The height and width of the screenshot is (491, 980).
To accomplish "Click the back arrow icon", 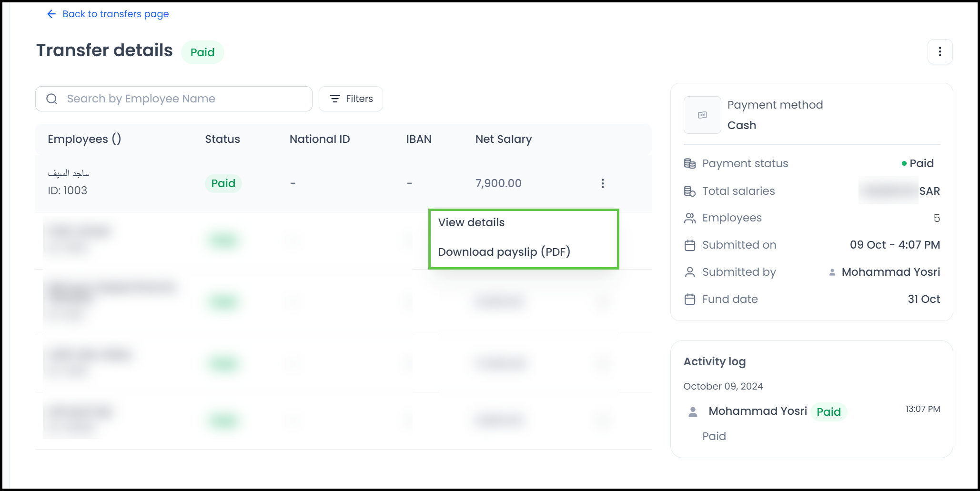I will click(x=51, y=14).
